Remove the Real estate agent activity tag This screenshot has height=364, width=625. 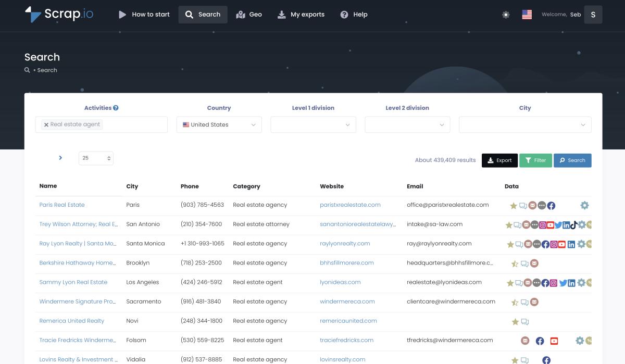tap(46, 125)
